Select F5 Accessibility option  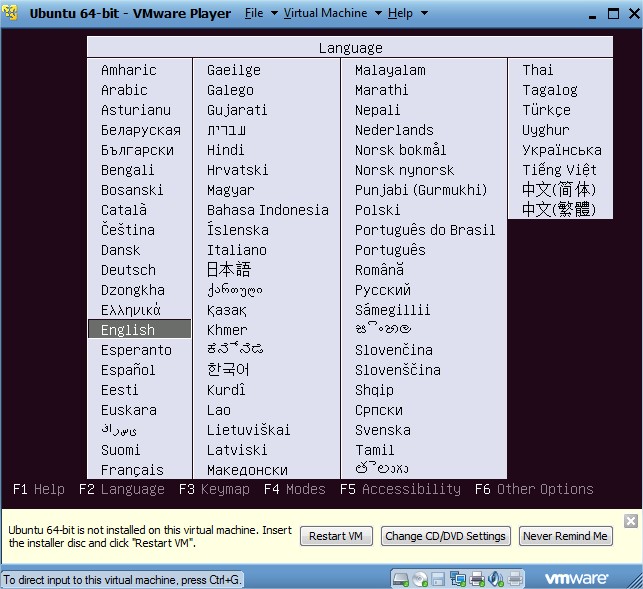click(x=400, y=489)
